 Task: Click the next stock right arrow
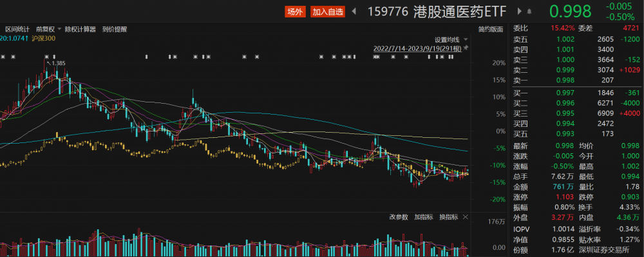click(520, 12)
